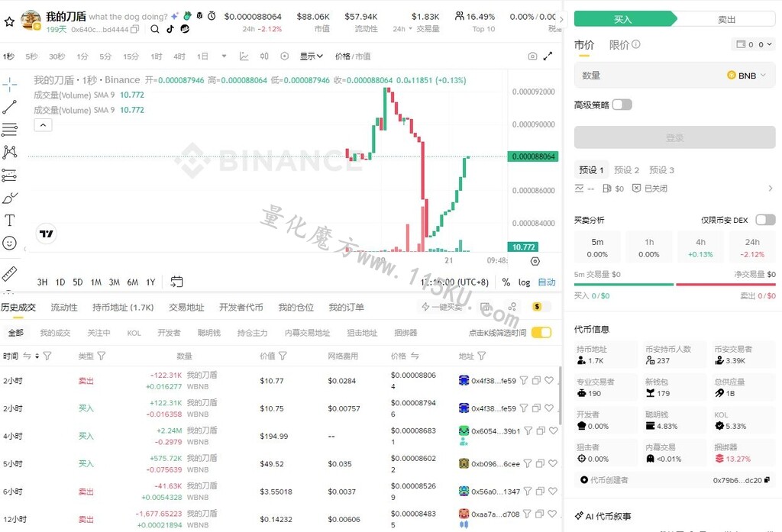The width and height of the screenshot is (782, 532).
Task: Favorite address 0xb096...6cee with heart
Action: click(x=553, y=464)
